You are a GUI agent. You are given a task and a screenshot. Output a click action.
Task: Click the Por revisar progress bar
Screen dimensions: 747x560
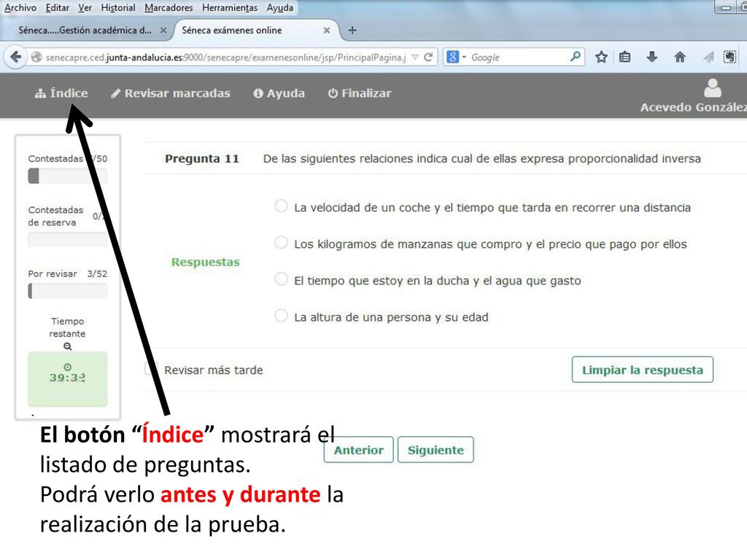[68, 291]
